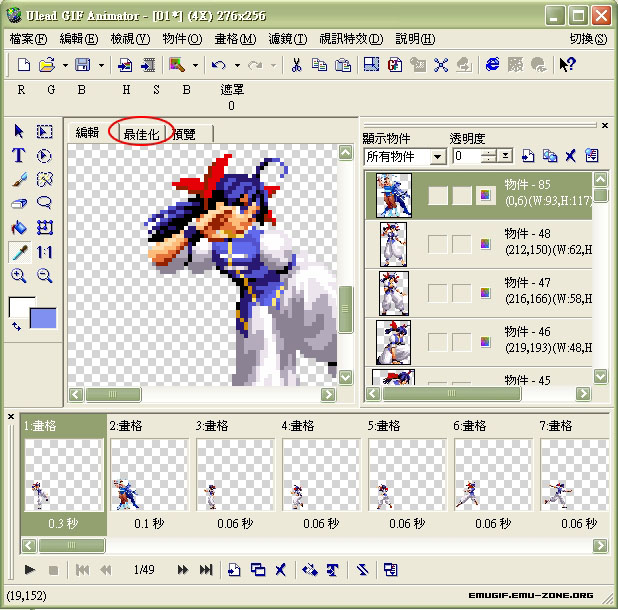Viewport: 618px width, 610px height.
Task: Toggle second box of object 物件 - 47
Action: [x=462, y=293]
